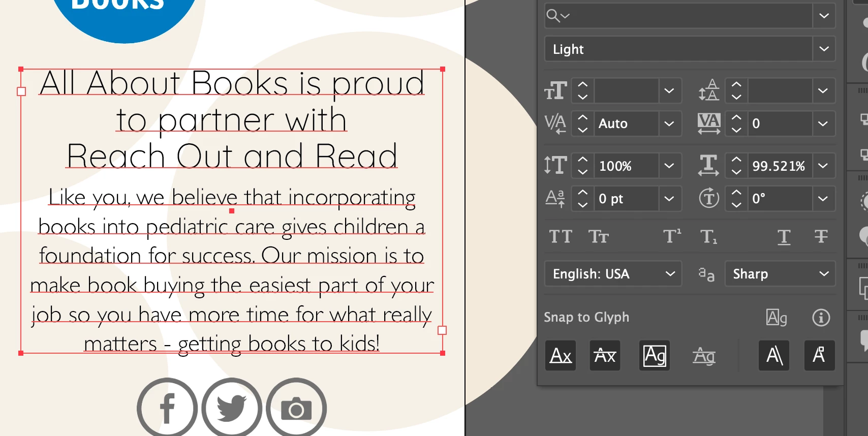Click the vertical scale icon
This screenshot has height=436, width=868.
coord(555,165)
